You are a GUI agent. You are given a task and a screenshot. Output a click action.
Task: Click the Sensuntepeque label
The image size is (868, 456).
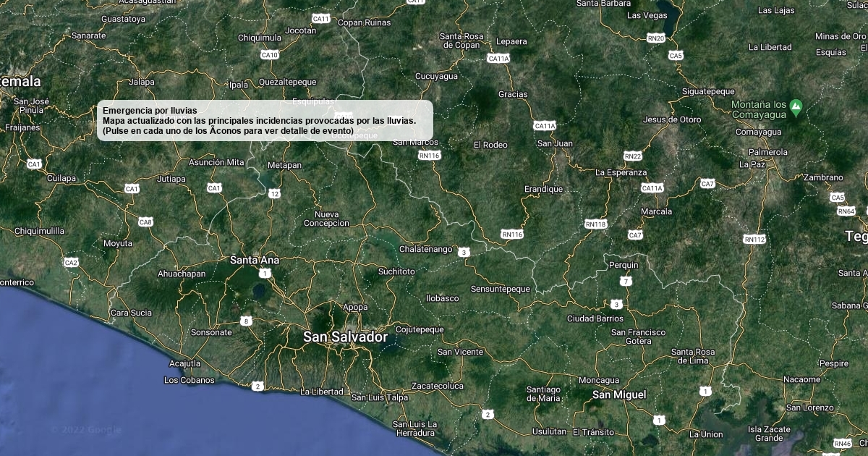(501, 288)
